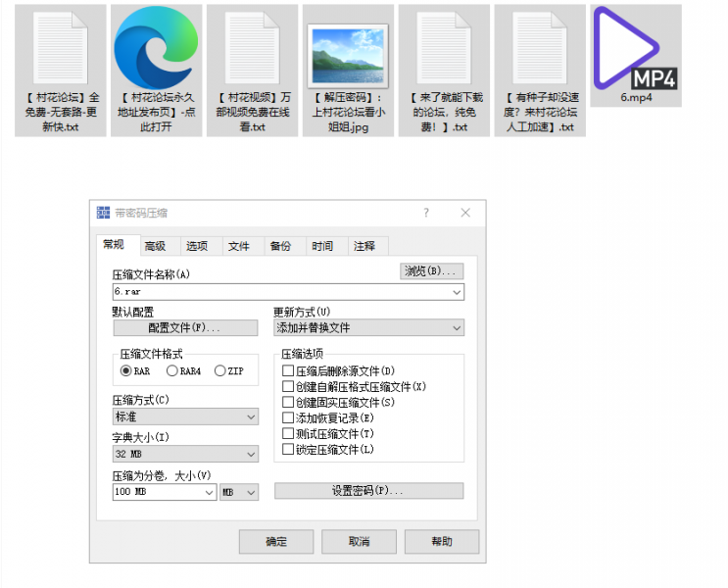Enable 压缩后删除源文件 checkbox

(288, 371)
